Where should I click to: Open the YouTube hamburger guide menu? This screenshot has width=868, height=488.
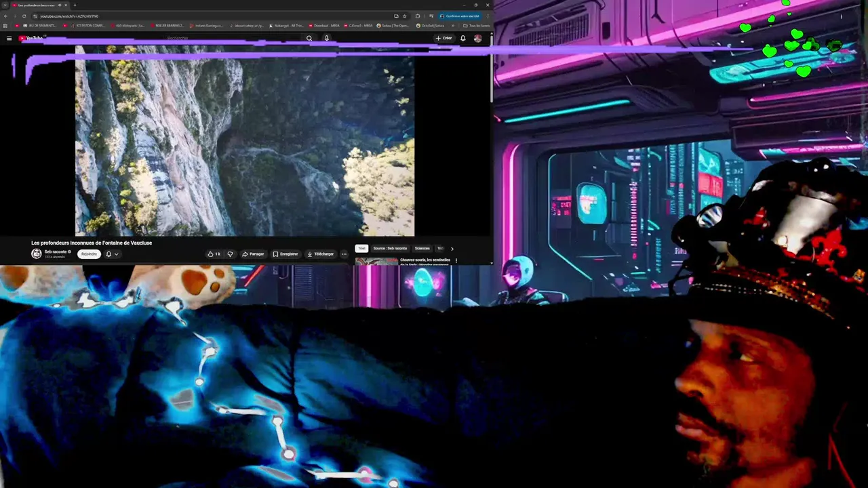tap(9, 38)
